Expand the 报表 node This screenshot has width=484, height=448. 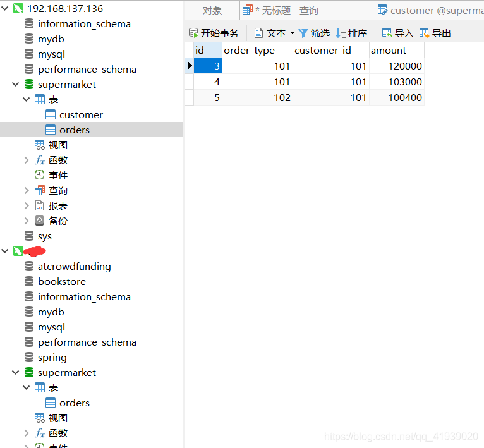coord(27,205)
